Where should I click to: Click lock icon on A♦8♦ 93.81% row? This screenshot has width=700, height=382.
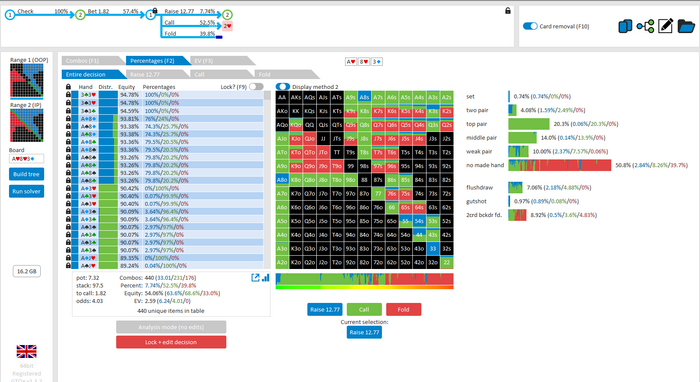[x=68, y=118]
